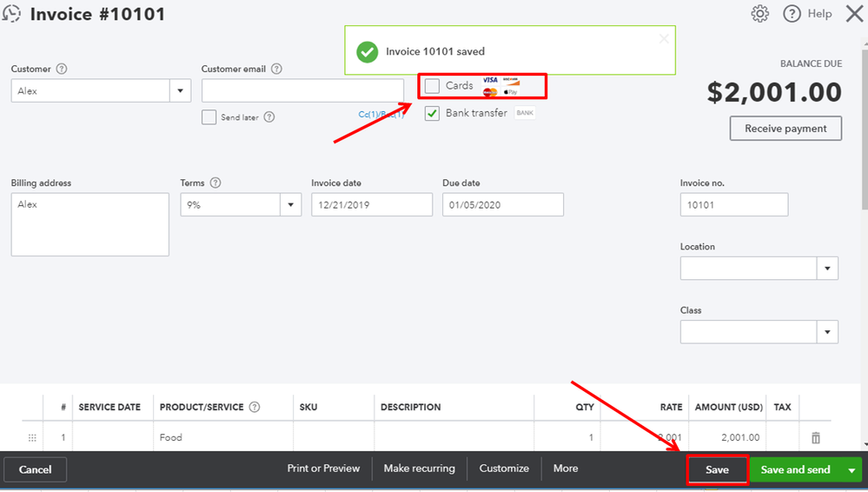Click the Visa card logo
The height and width of the screenshot is (492, 868).
tap(490, 80)
